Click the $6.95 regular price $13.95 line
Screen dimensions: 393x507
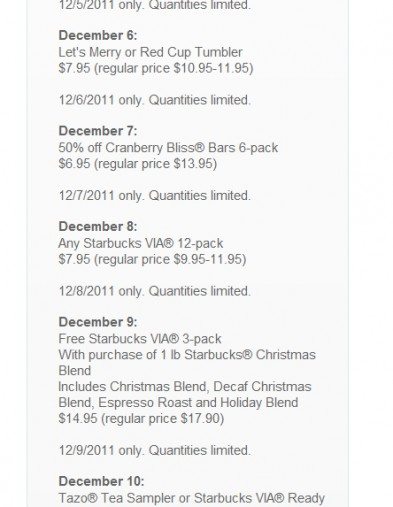[x=138, y=164]
